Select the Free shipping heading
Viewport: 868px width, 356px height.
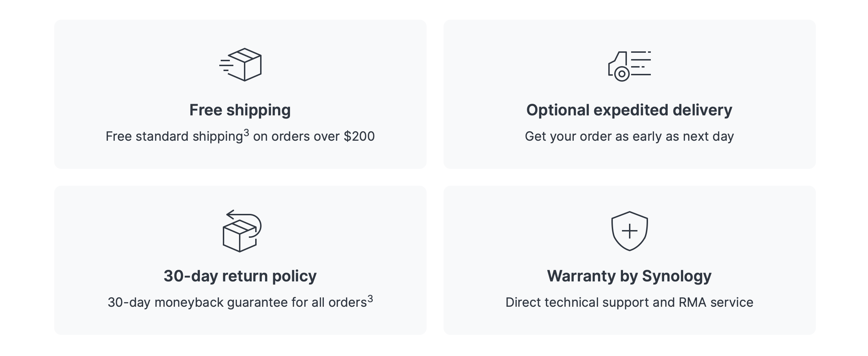point(240,110)
